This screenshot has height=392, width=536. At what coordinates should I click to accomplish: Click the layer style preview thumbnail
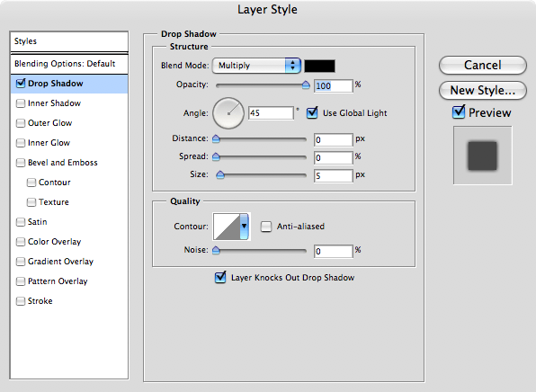pos(482,156)
